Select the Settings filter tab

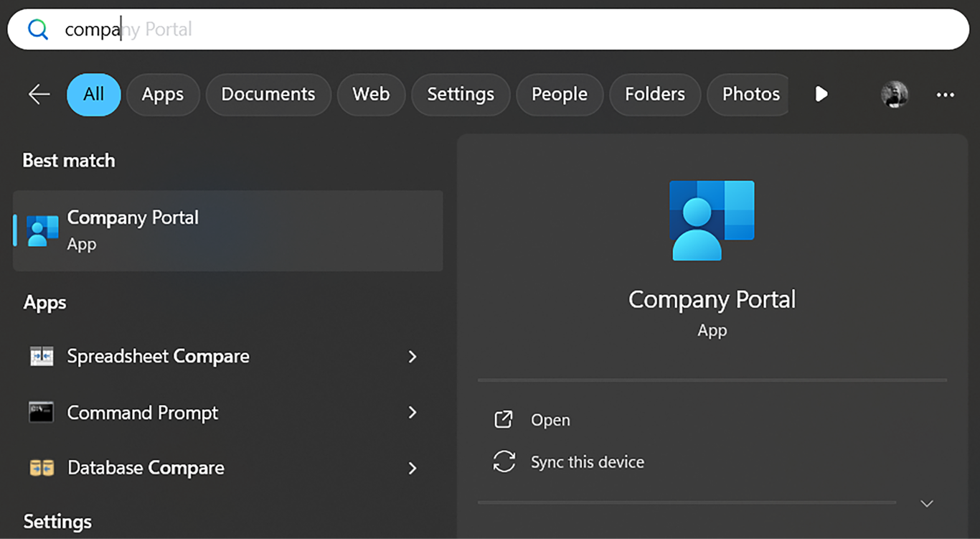[x=460, y=94]
